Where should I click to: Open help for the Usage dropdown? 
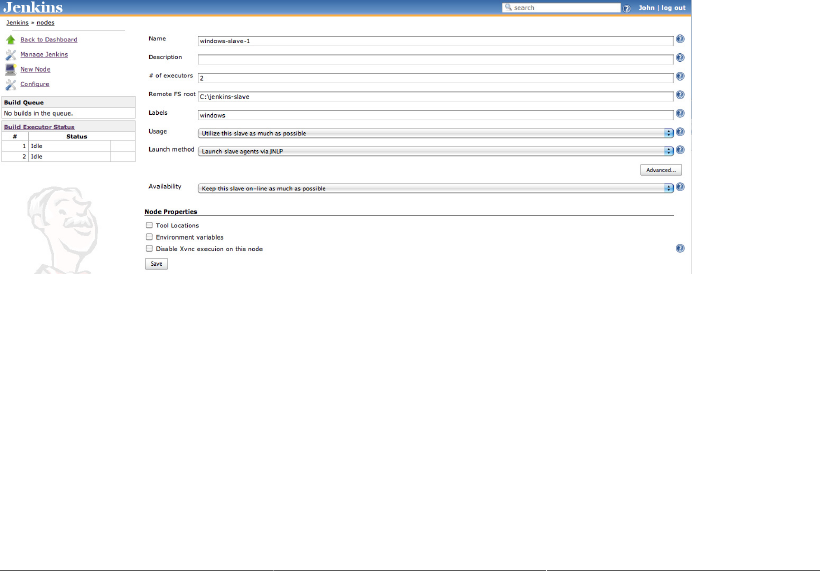pyautogui.click(x=680, y=132)
